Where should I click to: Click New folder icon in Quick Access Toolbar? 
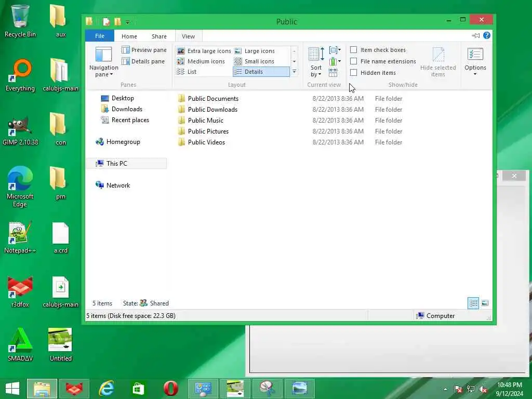(117, 22)
